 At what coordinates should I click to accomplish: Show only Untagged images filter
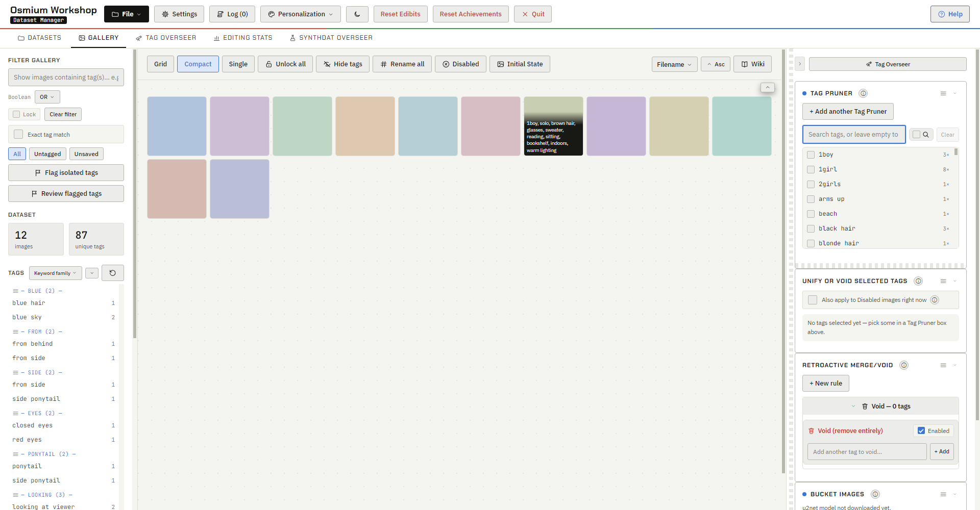[x=47, y=154]
